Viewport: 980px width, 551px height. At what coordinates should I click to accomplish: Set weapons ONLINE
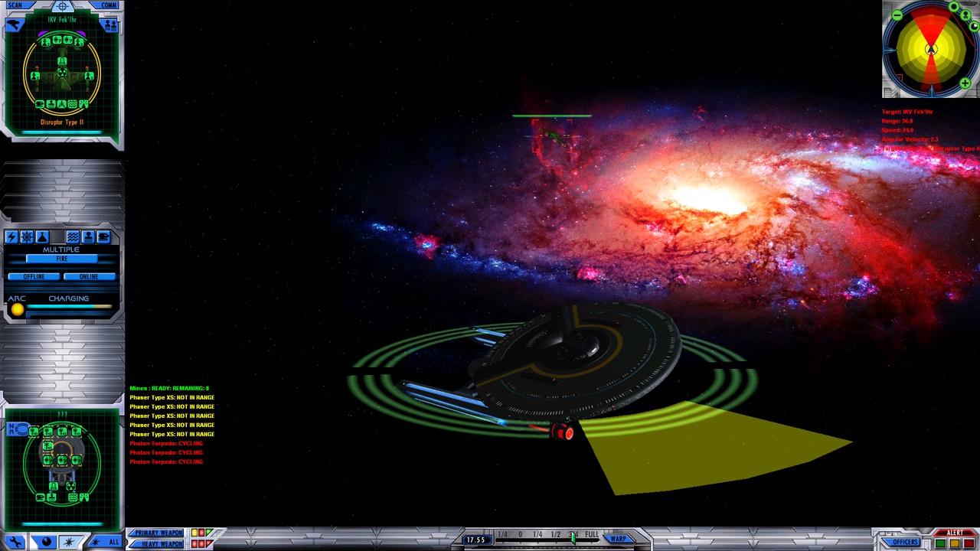pyautogui.click(x=90, y=276)
